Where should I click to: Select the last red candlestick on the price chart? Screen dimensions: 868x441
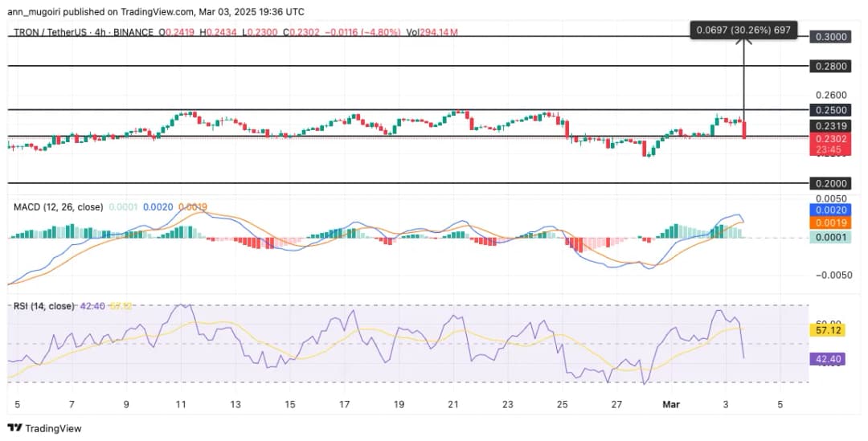tap(745, 129)
